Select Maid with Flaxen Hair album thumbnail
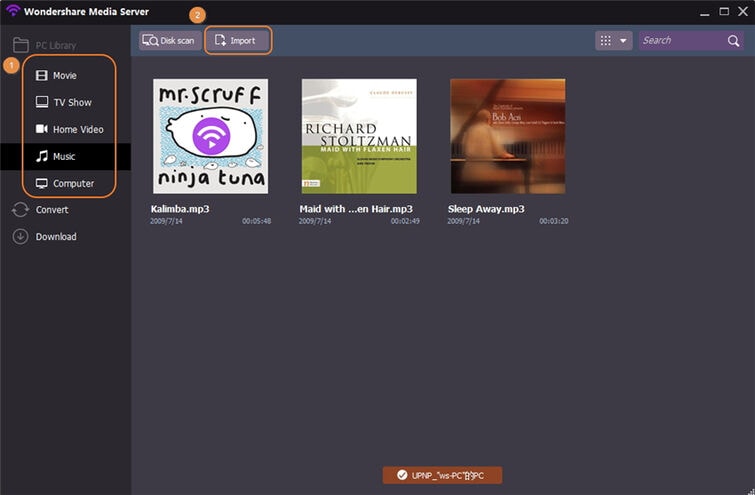 coord(359,136)
